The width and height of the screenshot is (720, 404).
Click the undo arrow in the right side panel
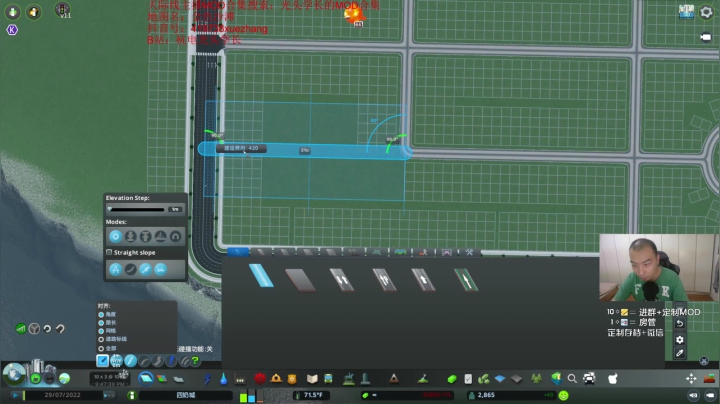click(x=680, y=323)
